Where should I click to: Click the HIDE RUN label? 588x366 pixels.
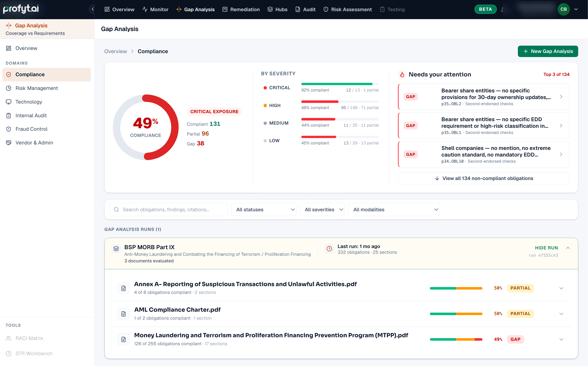546,248
